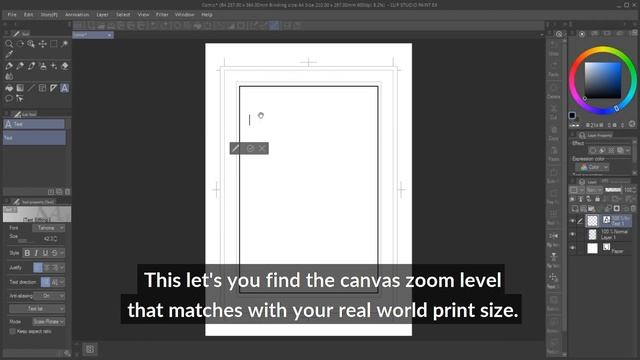
Task: Open the Font dropdown showing Tahoma
Action: click(x=49, y=228)
